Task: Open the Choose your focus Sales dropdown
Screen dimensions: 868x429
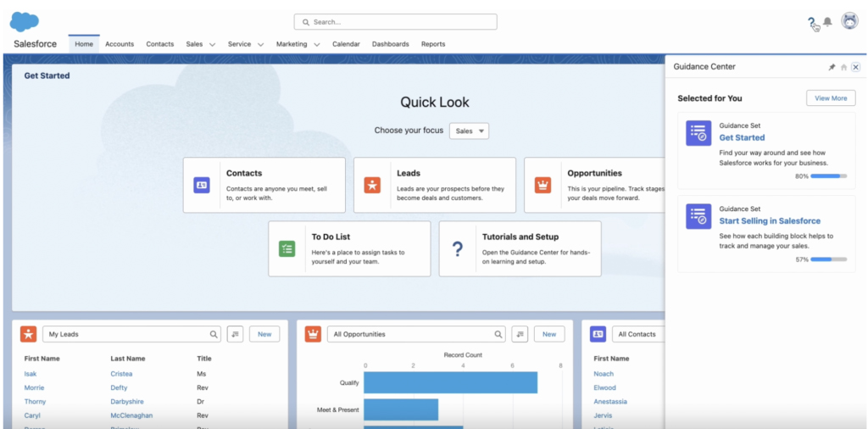Action: pyautogui.click(x=470, y=131)
